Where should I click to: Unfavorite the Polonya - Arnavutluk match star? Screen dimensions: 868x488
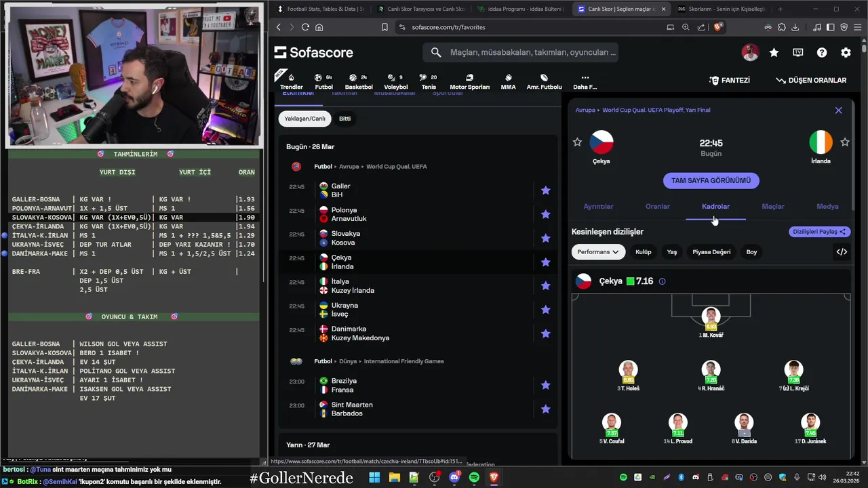[x=545, y=214]
